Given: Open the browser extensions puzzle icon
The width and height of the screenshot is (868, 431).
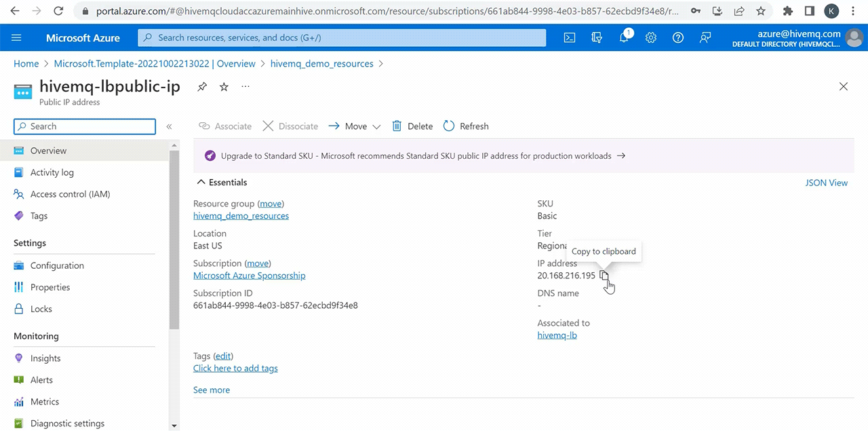Looking at the screenshot, I should tap(788, 11).
